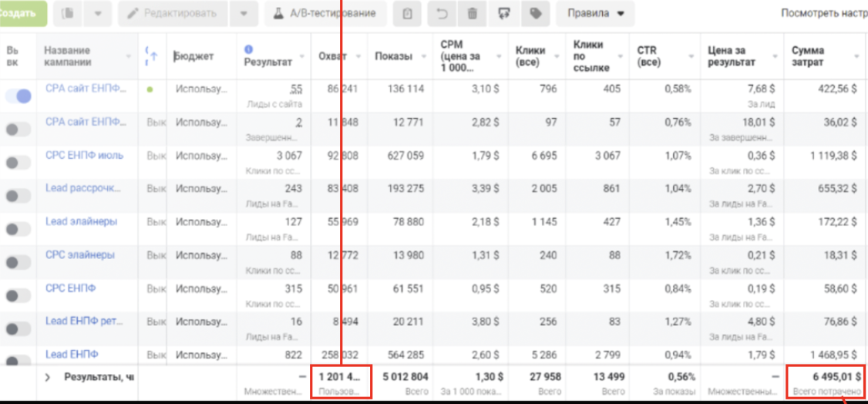Viewport: 868px width, 404px height.
Task: Enable the CPC элайнеры campaign toggle
Action: [19, 262]
